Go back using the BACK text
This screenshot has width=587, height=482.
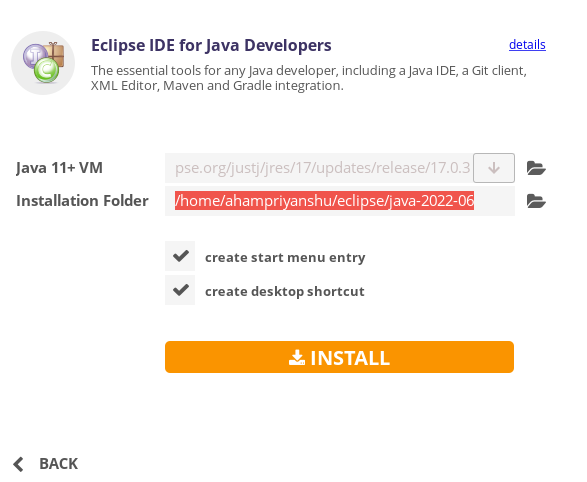click(x=59, y=464)
